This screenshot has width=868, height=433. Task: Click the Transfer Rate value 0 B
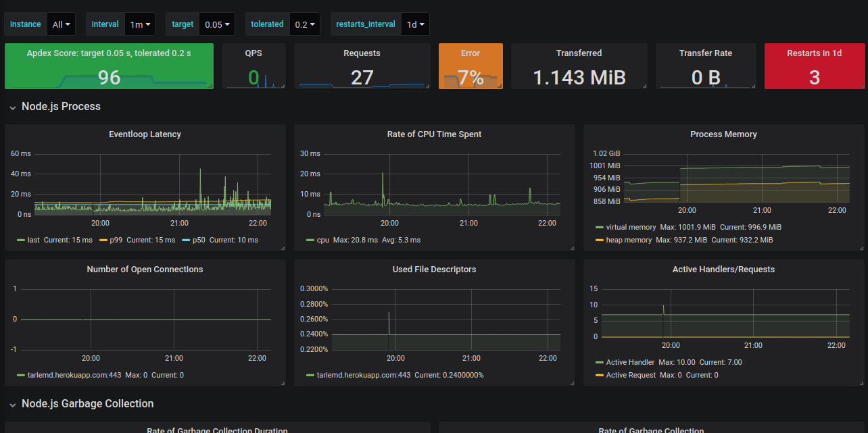[x=706, y=78]
